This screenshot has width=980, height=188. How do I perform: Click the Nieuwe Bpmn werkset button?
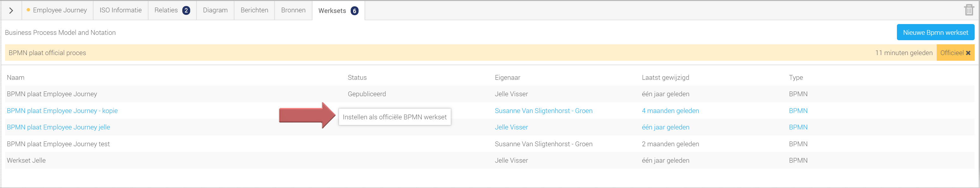(935, 32)
